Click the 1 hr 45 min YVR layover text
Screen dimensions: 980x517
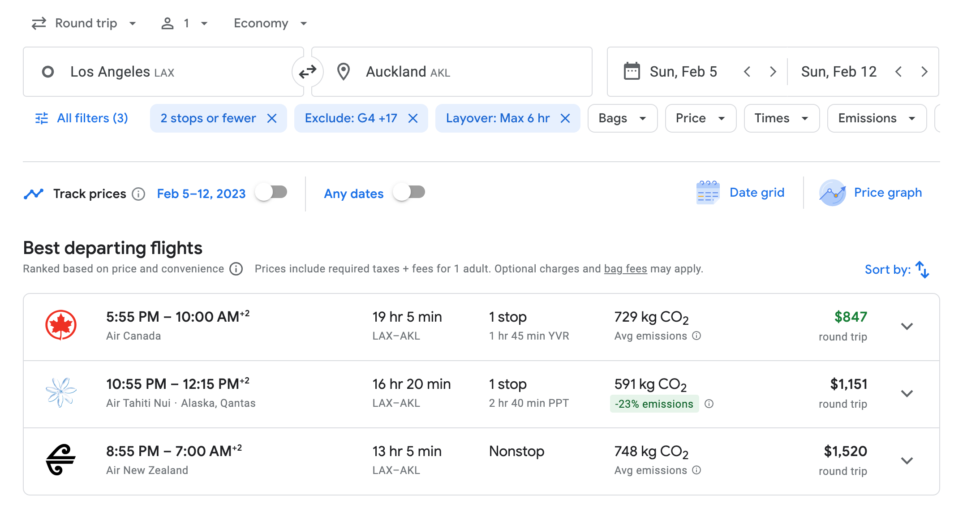529,336
